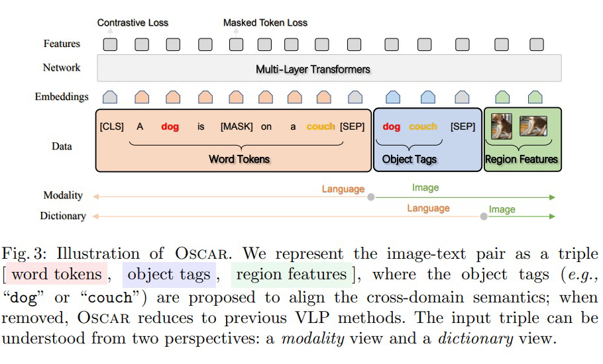Viewport: 603px width, 364px height.
Task: Click feature square beneath Contrastive Loss arrow
Action: click(110, 44)
